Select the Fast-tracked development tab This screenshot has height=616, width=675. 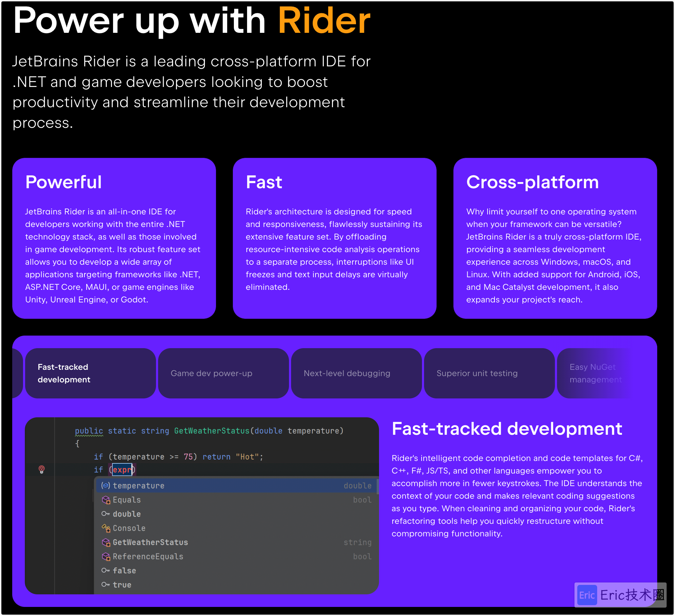(x=90, y=373)
